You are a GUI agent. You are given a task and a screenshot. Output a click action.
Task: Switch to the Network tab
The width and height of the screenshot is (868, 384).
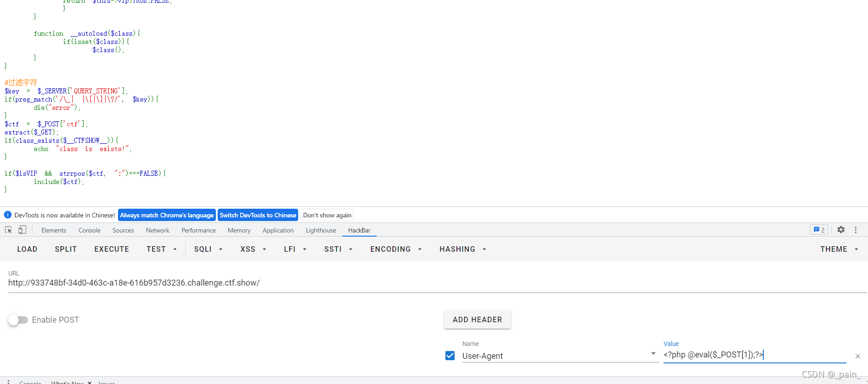tap(157, 230)
